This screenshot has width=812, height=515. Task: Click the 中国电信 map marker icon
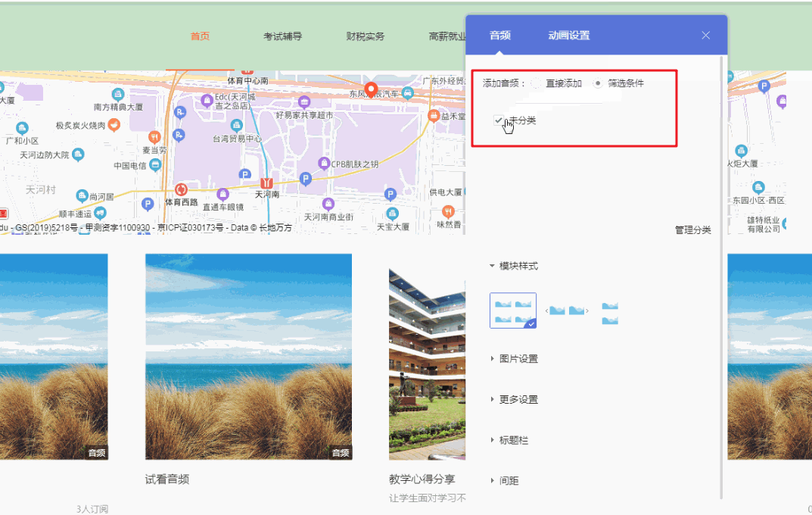pos(155,165)
